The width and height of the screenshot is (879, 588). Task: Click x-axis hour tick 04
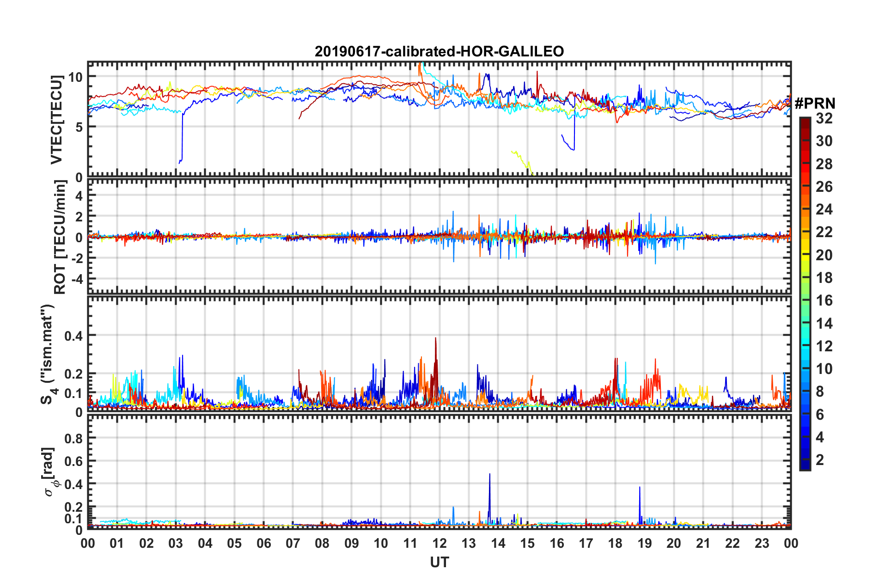pos(205,543)
